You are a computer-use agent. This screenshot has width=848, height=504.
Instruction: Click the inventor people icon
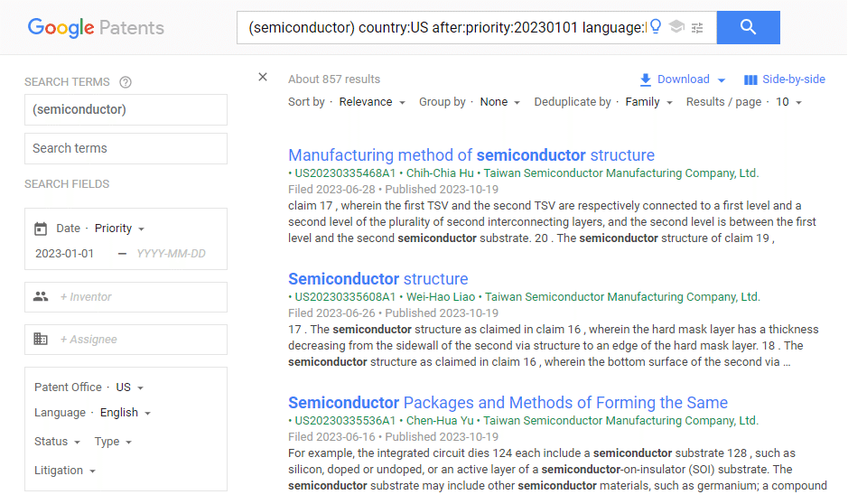click(x=41, y=296)
